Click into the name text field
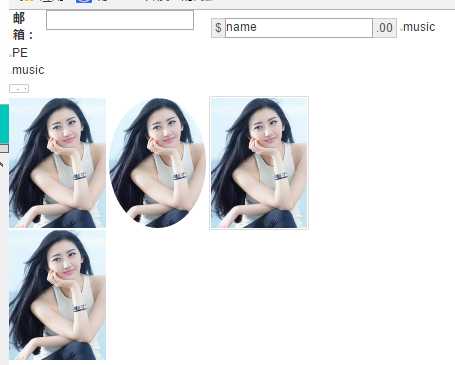Screen dimensions: 455x365 click(299, 28)
